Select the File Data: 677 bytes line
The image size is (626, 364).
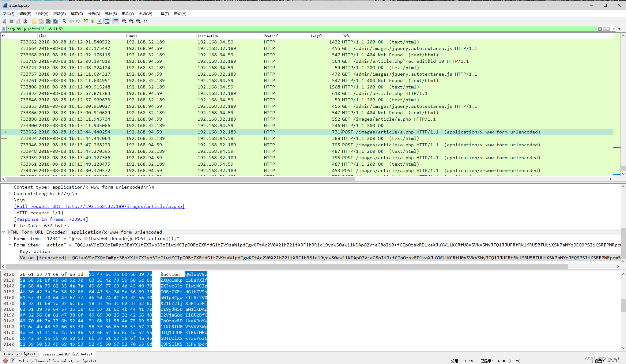point(41,226)
